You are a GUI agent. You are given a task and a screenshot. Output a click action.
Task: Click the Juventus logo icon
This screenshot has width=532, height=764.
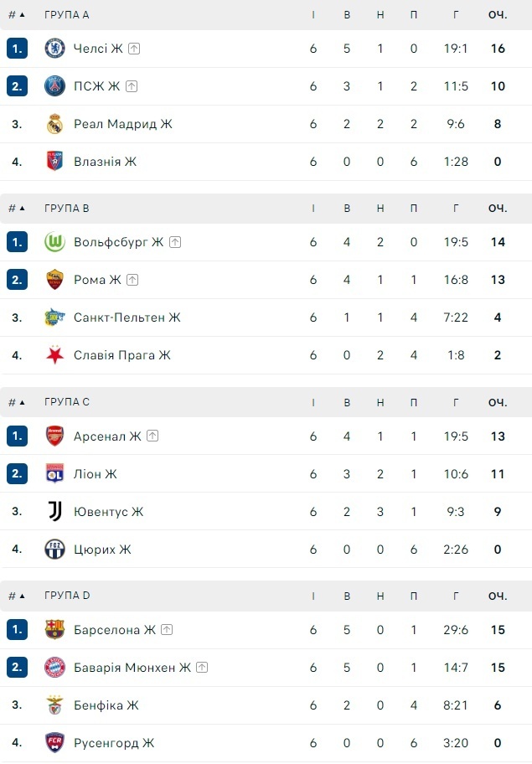pyautogui.click(x=54, y=511)
